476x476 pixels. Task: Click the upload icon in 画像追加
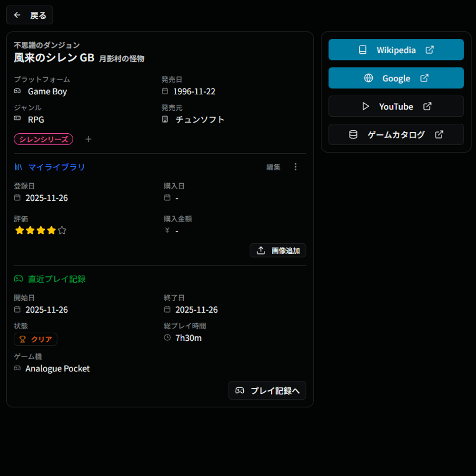point(261,250)
